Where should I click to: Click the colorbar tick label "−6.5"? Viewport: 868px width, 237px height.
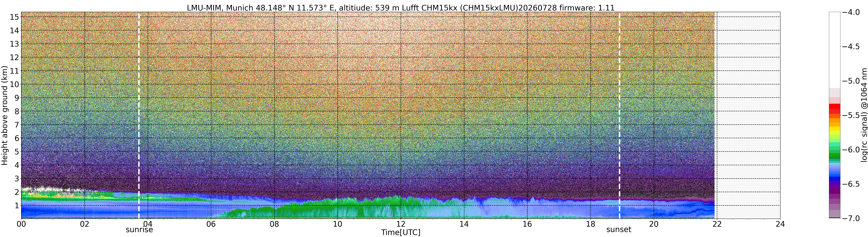point(851,184)
